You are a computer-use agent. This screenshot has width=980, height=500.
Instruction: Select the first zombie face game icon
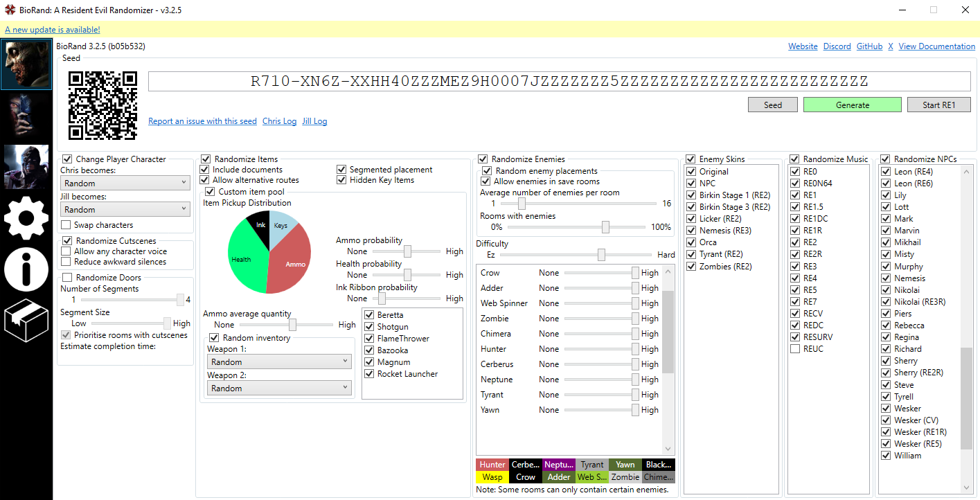(26, 64)
